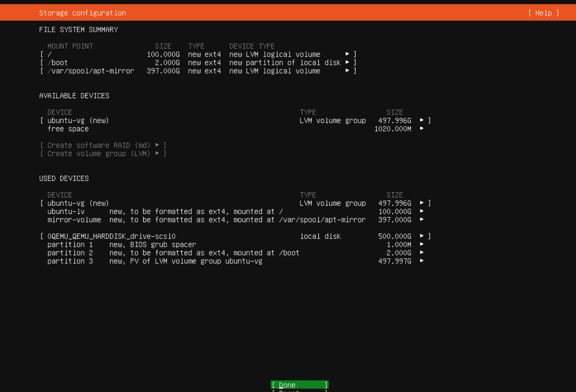Viewport: 576px width, 392px height.
Task: Select partition 1 row
Action: pos(235,244)
